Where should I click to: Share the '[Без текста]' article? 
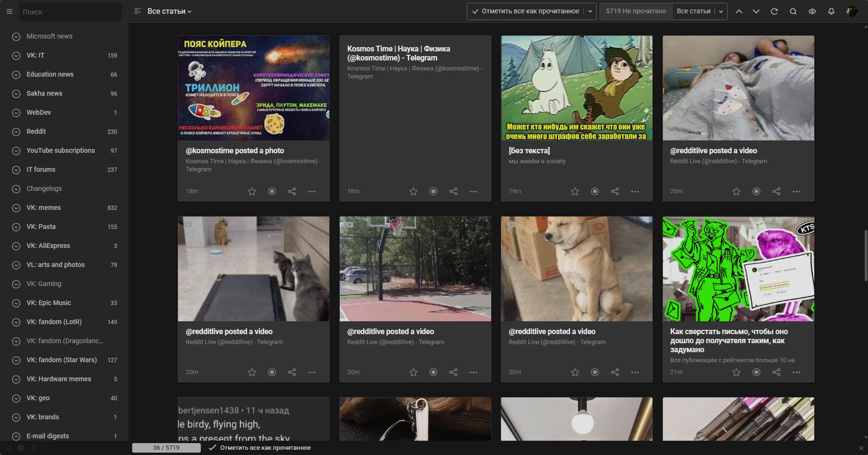pyautogui.click(x=615, y=191)
